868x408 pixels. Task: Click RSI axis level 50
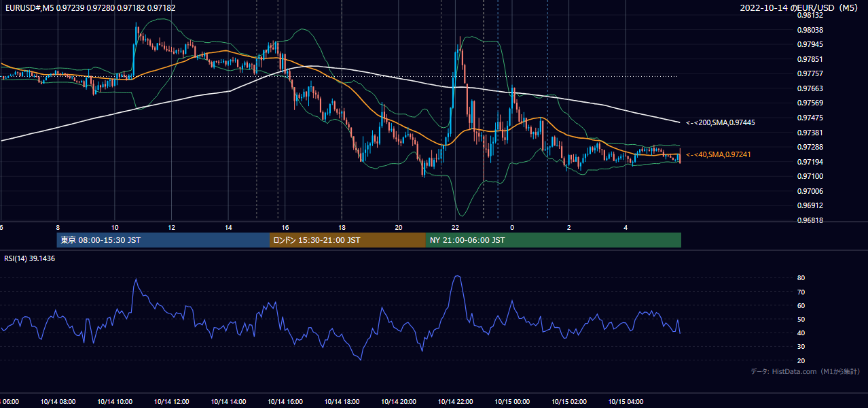[x=801, y=319]
